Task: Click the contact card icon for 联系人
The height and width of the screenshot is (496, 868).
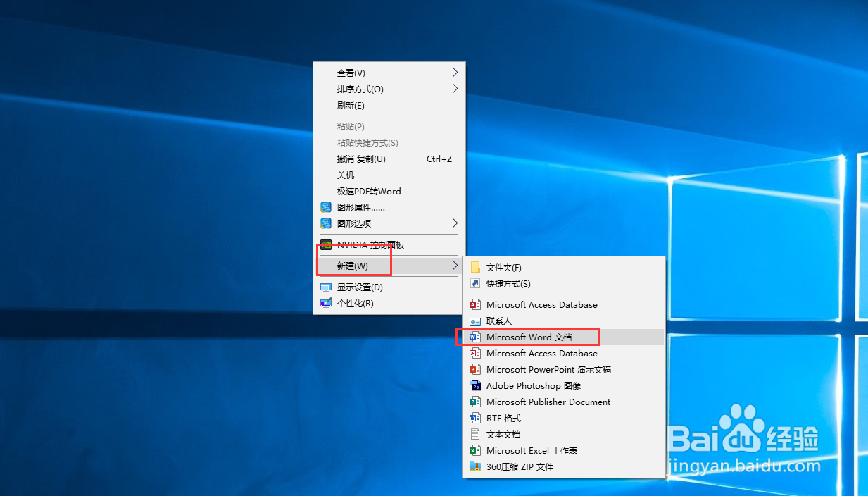Action: [475, 321]
